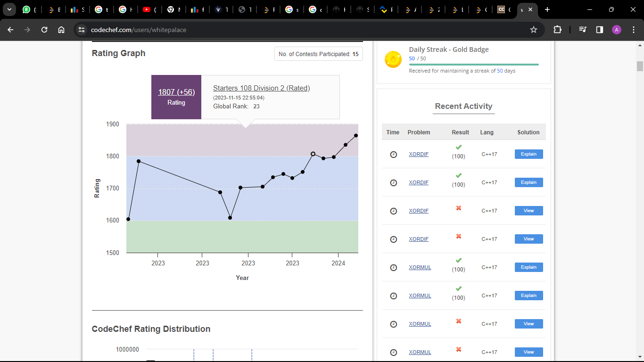
Task: Click the red cross in the last visible XORMUL row
Action: coord(459,349)
